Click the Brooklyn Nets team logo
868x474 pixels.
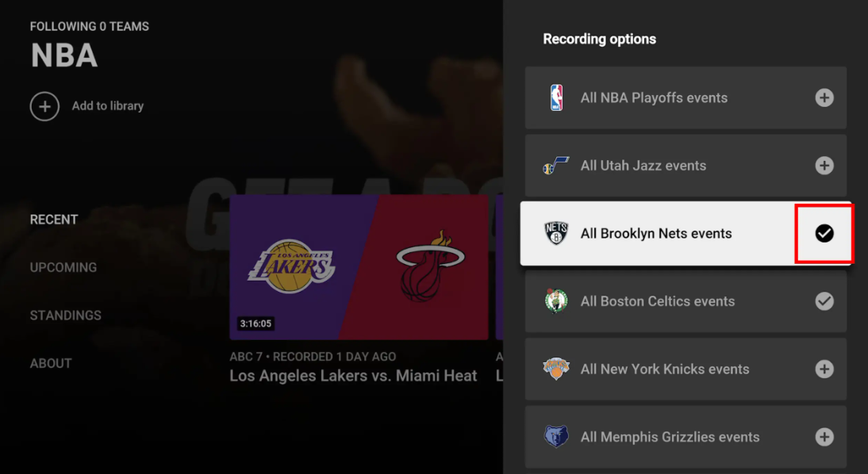556,233
